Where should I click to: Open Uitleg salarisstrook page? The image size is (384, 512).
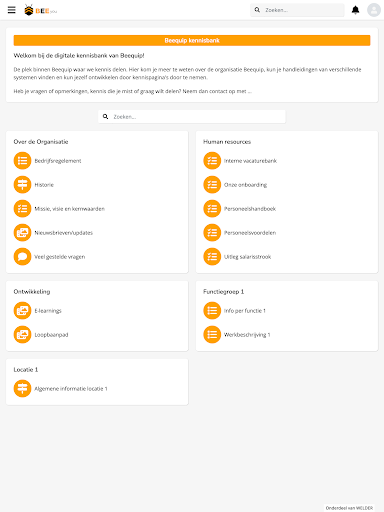pos(247,257)
